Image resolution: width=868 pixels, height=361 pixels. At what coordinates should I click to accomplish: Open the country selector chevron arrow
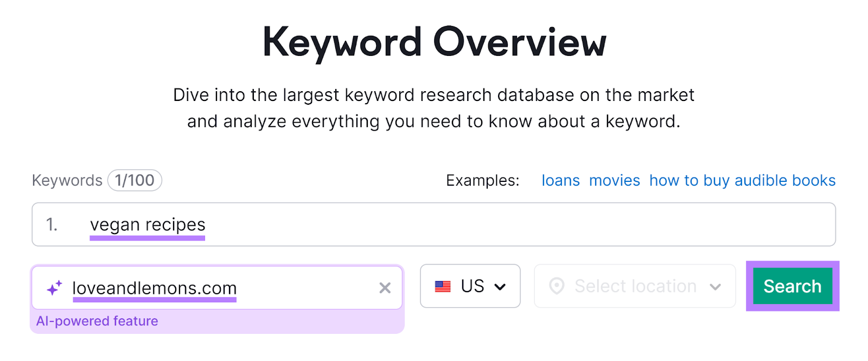click(501, 286)
